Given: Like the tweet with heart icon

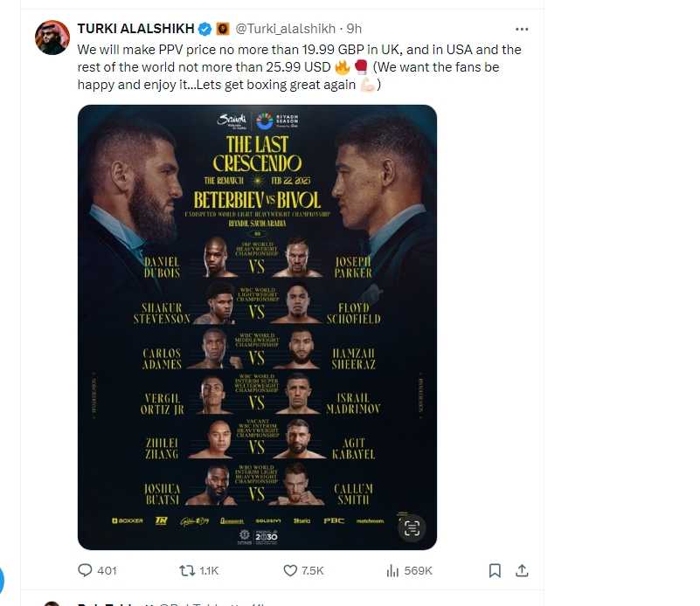Looking at the screenshot, I should pos(290,570).
